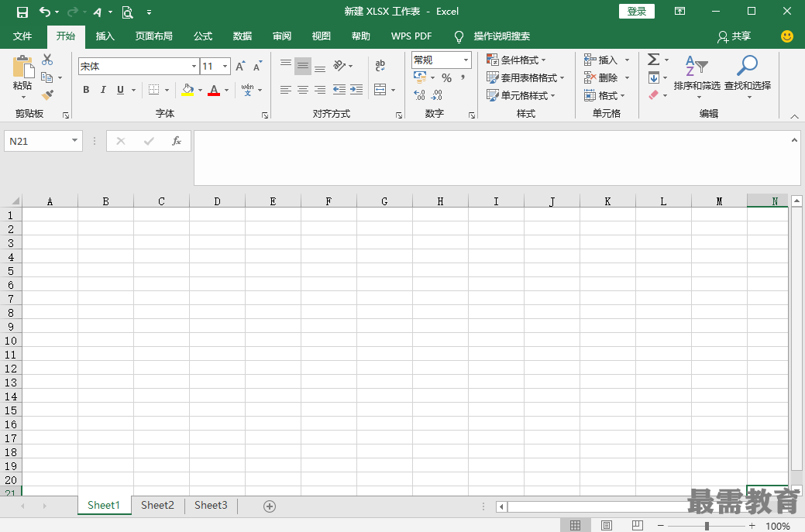Expand the formula bar chevron

coord(794,140)
